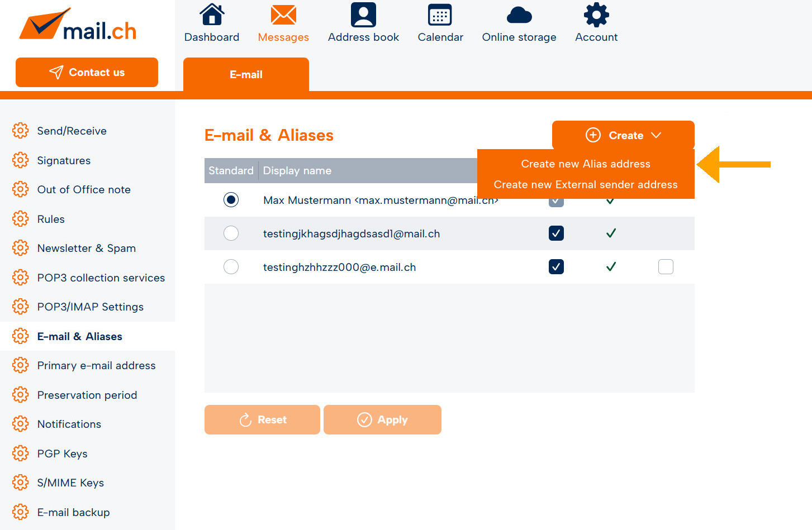The image size is (812, 530).
Task: Click the Reset button
Action: pyautogui.click(x=262, y=420)
